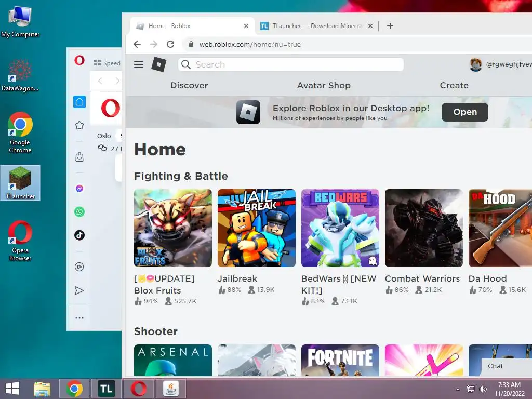Viewport: 532px width, 399px height.
Task: Open the Discover menu item
Action: point(189,86)
